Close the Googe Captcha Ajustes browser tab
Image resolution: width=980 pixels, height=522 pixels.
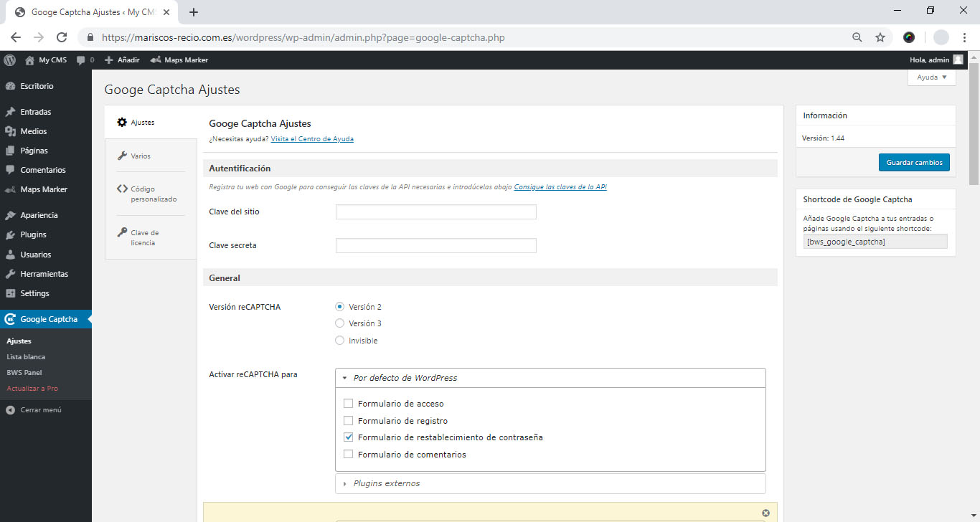(x=166, y=12)
